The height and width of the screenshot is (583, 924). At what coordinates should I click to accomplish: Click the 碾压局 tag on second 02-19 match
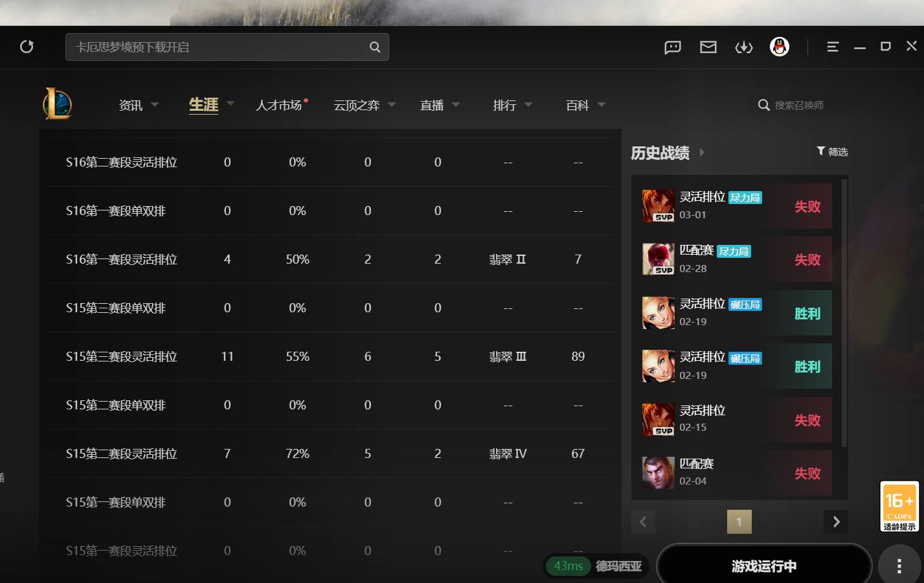(745, 358)
